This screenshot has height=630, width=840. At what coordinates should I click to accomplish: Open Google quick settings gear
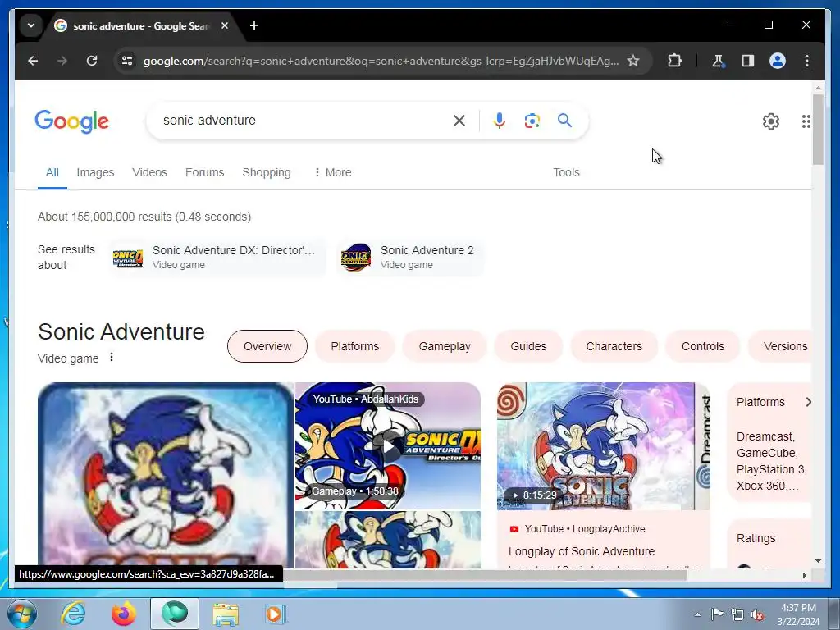click(771, 121)
